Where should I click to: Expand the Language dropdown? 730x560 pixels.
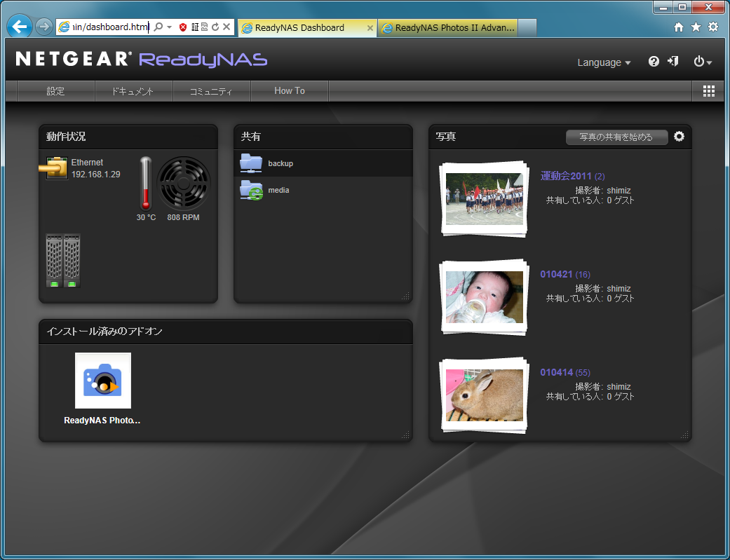pos(603,62)
